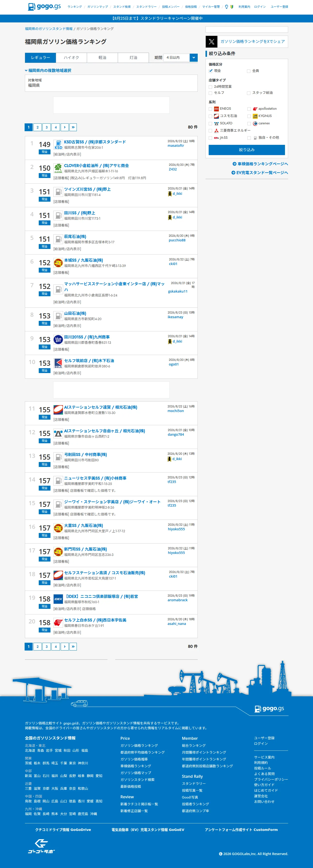
Task: Click the 福岡県のガソリンスタンド情報 breadcrumb
Action: pyautogui.click(x=49, y=29)
